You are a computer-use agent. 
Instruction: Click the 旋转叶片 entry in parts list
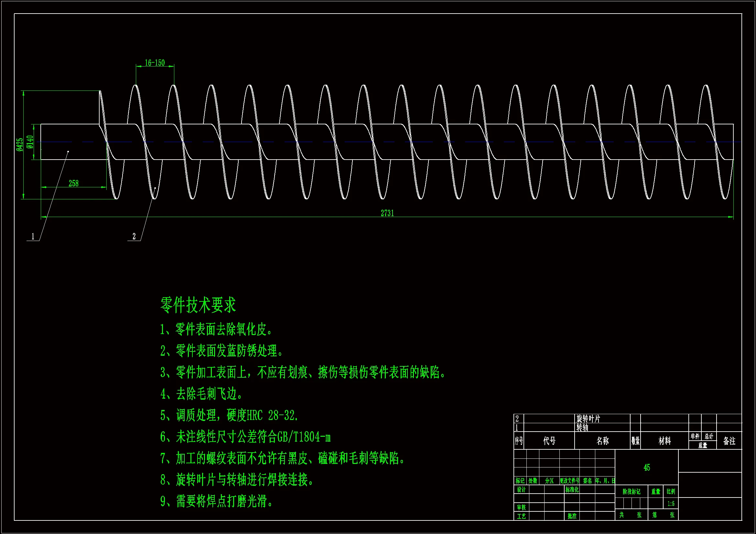[x=589, y=419]
